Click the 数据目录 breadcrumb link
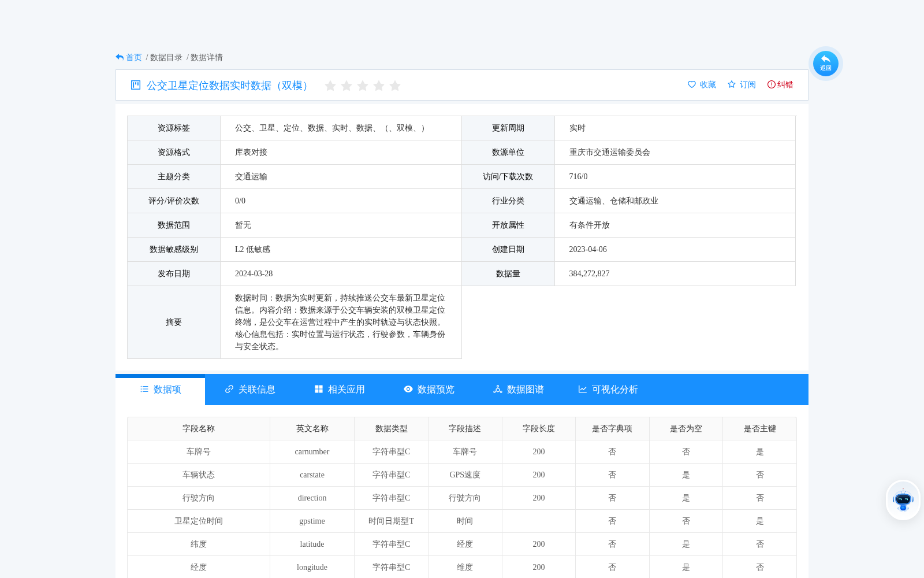 pyautogui.click(x=166, y=57)
